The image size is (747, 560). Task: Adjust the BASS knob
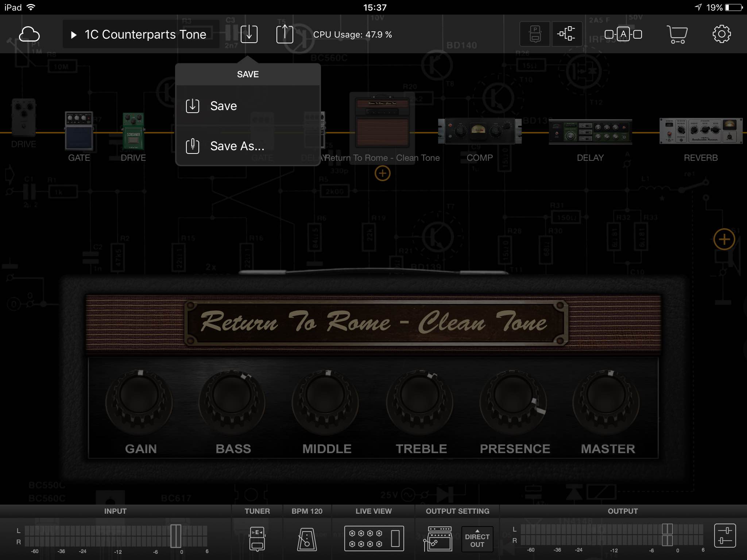232,402
